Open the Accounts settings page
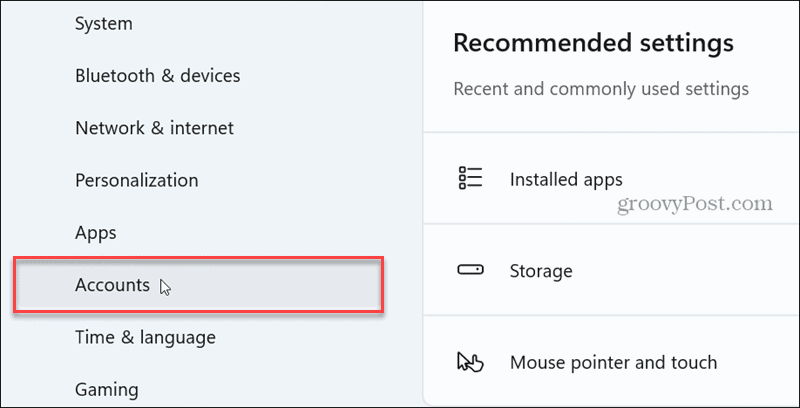Screen dimensions: 800x408 112,285
